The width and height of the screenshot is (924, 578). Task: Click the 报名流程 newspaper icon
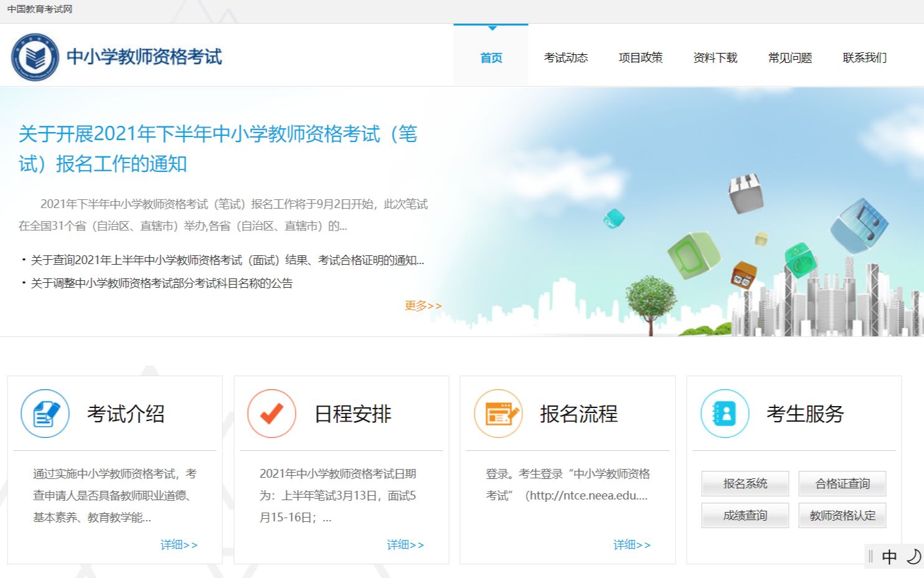point(497,413)
